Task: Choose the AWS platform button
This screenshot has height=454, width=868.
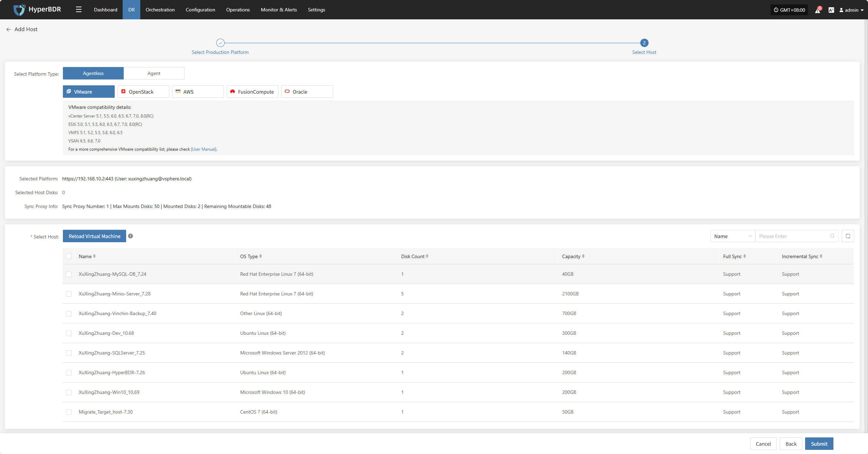Action: click(198, 92)
